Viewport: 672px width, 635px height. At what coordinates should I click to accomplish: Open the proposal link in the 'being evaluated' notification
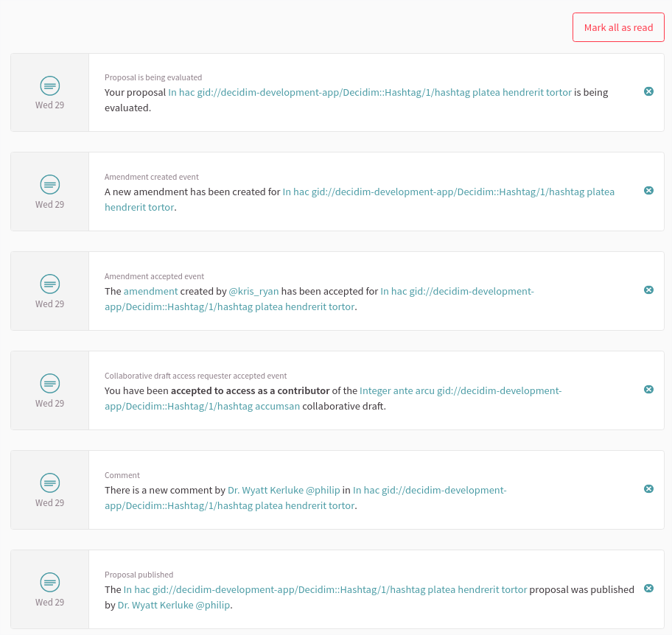369,93
